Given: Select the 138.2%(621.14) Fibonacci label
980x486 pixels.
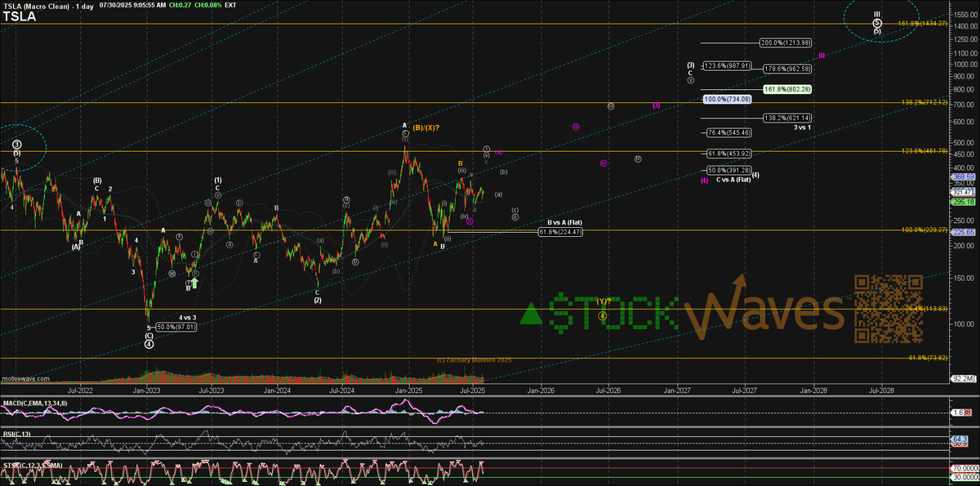Looking at the screenshot, I should (786, 118).
